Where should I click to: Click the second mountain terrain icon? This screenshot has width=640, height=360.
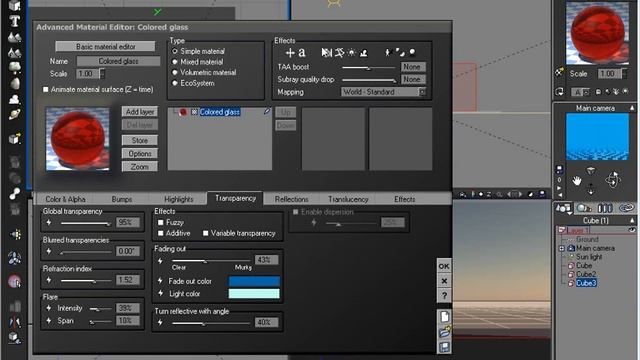[x=15, y=52]
